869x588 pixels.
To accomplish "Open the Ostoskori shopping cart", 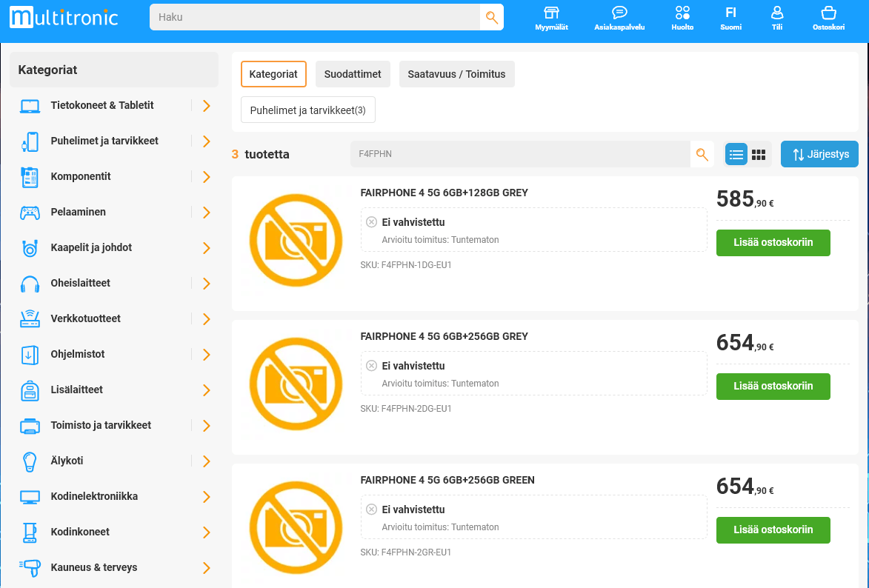I will pos(828,19).
